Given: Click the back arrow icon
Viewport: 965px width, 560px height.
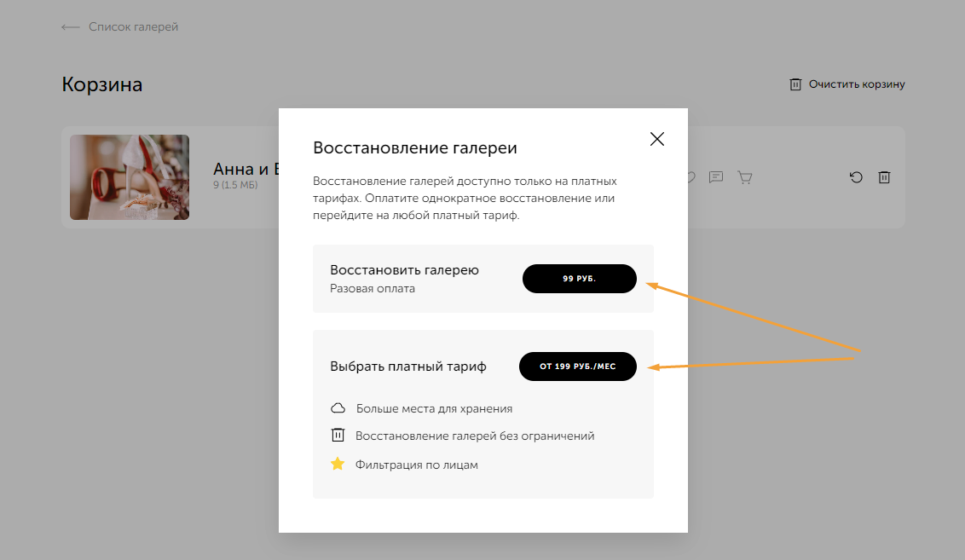Looking at the screenshot, I should 70,27.
